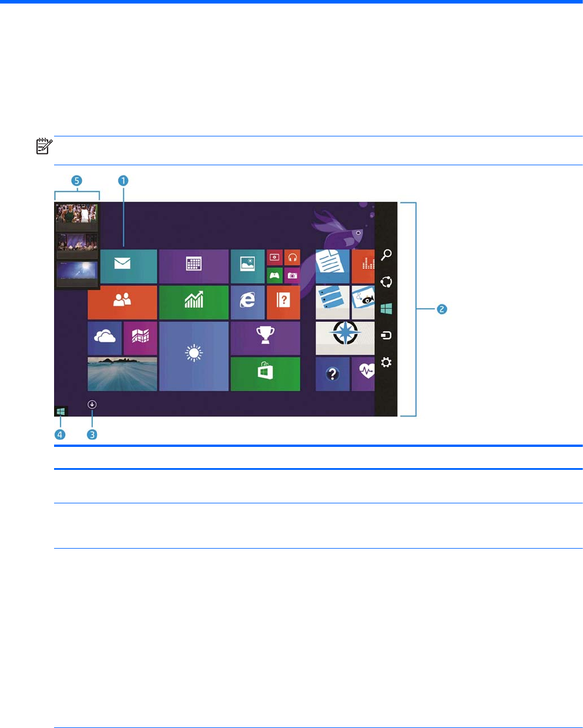
Task: Open the magenta Maps tile
Action: [140, 338]
